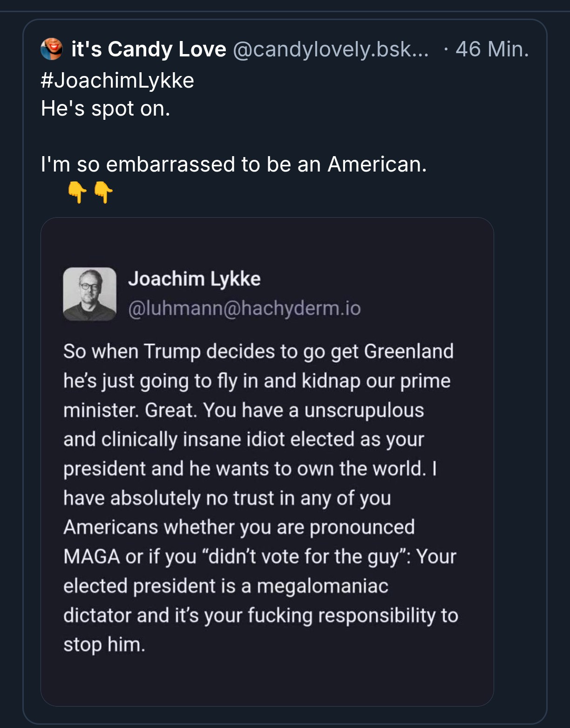The height and width of the screenshot is (728, 570).
Task: Click the word "megalomaniac" in the image
Action: [x=322, y=586]
